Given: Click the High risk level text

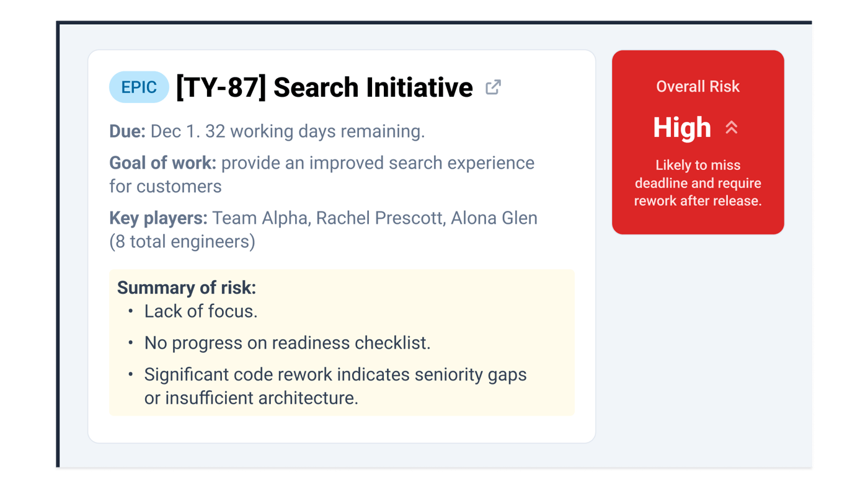Looking at the screenshot, I should (682, 128).
